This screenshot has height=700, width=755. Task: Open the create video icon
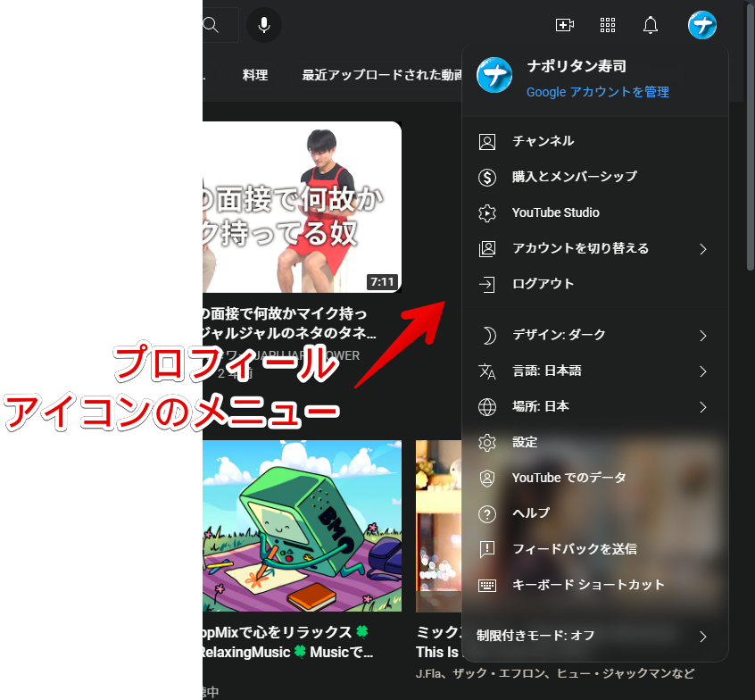tap(564, 25)
